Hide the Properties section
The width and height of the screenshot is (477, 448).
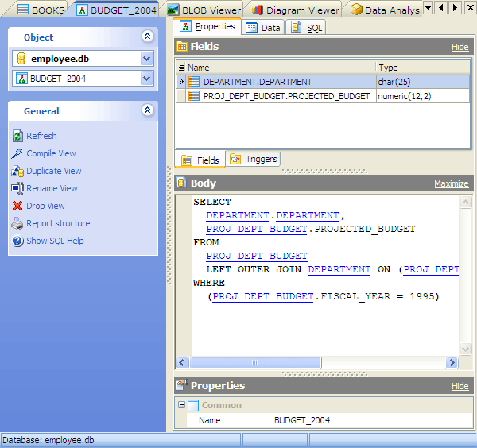(x=460, y=386)
